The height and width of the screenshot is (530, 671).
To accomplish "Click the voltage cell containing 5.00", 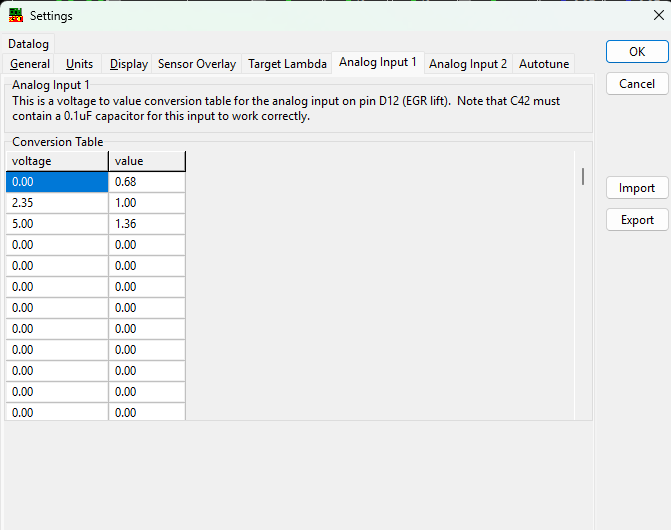I will point(57,224).
